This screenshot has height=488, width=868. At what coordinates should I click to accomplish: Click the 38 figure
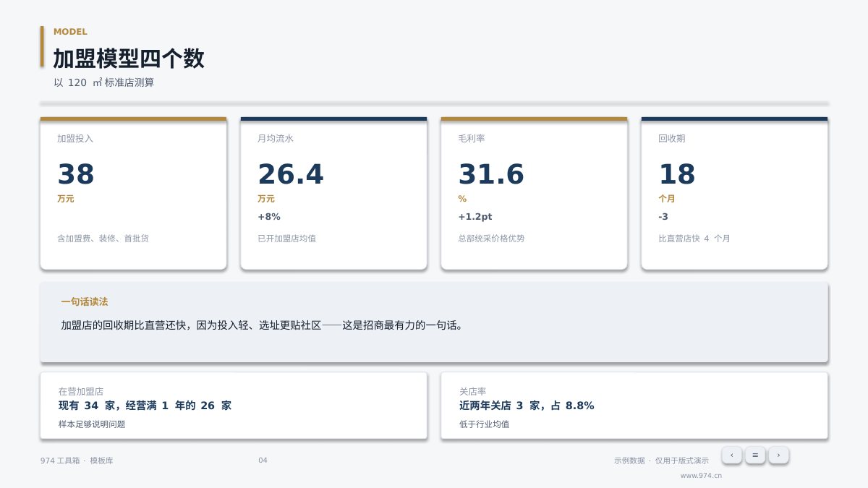pyautogui.click(x=76, y=175)
